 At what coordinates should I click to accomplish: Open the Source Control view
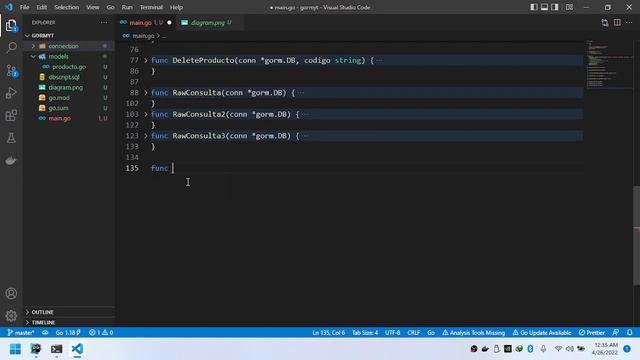pyautogui.click(x=11, y=71)
